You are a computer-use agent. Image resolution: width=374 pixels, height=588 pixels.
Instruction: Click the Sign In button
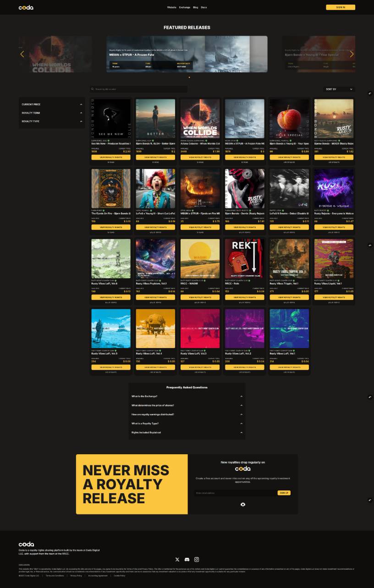pos(341,7)
